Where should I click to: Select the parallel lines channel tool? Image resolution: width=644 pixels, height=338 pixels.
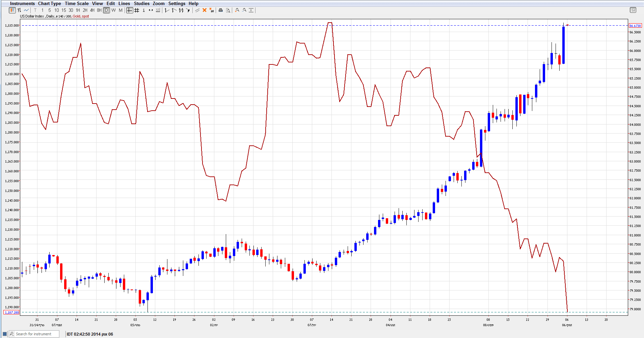coord(181,10)
